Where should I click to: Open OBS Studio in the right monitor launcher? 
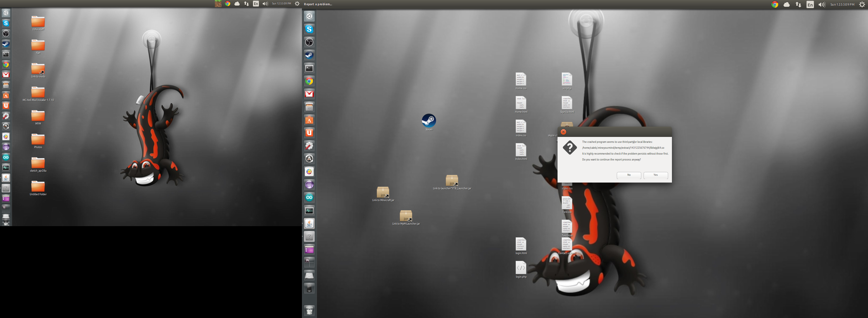point(309,42)
